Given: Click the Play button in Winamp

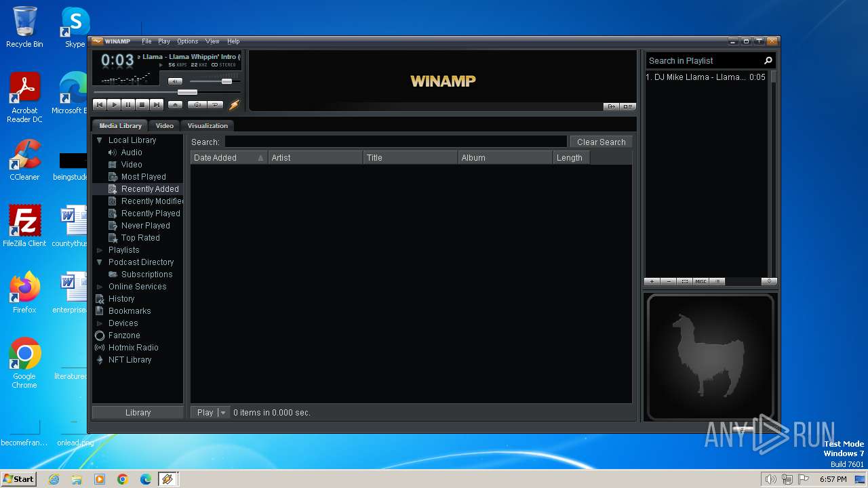Looking at the screenshot, I should (x=114, y=104).
